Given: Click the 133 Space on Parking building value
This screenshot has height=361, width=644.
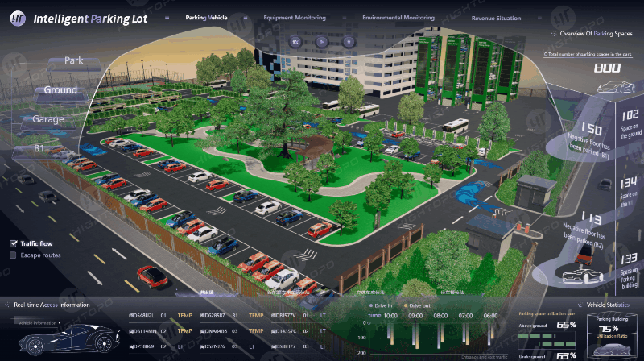Looking at the screenshot, I should click(629, 259).
